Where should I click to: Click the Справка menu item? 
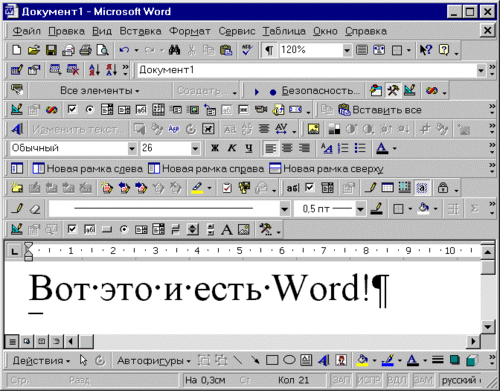pyautogui.click(x=366, y=31)
